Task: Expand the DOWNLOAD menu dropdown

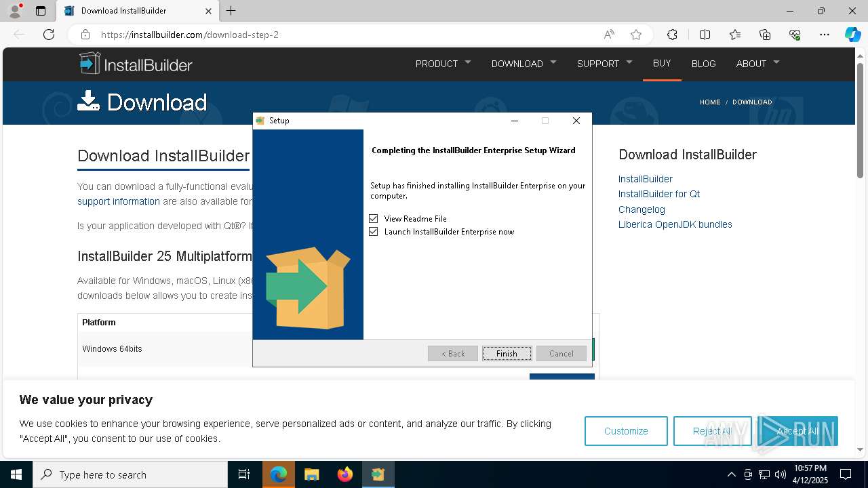Action: (524, 64)
